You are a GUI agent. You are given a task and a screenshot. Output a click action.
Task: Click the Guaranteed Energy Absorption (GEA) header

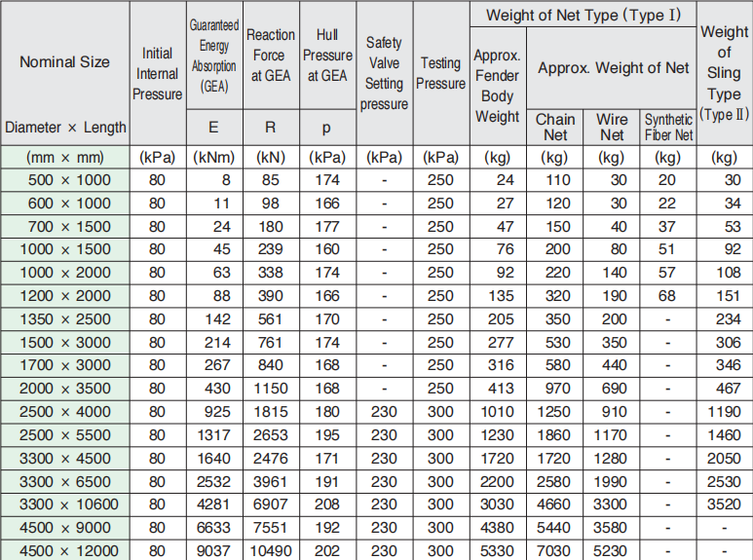tap(213, 55)
